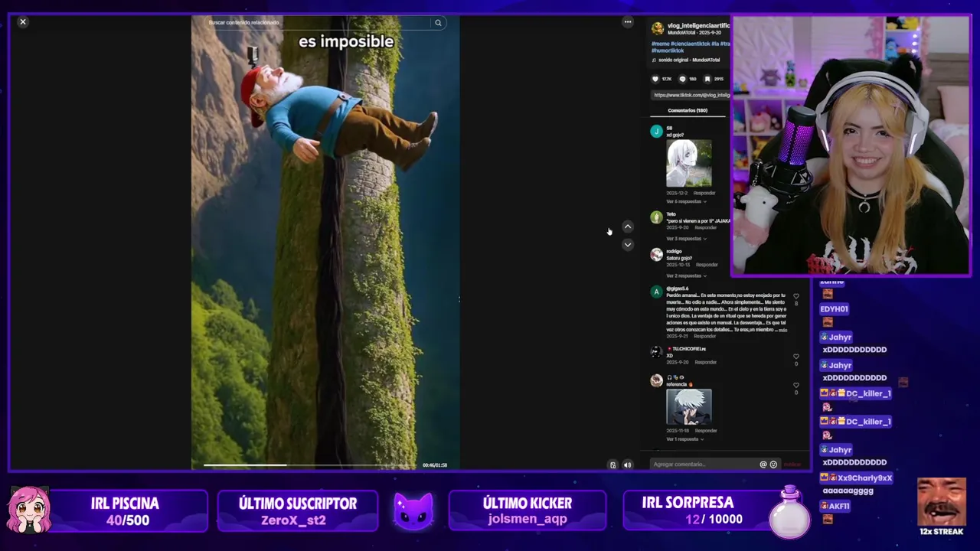
Task: Like TU.CHICOFIEL's 'XD' comment
Action: (x=796, y=357)
